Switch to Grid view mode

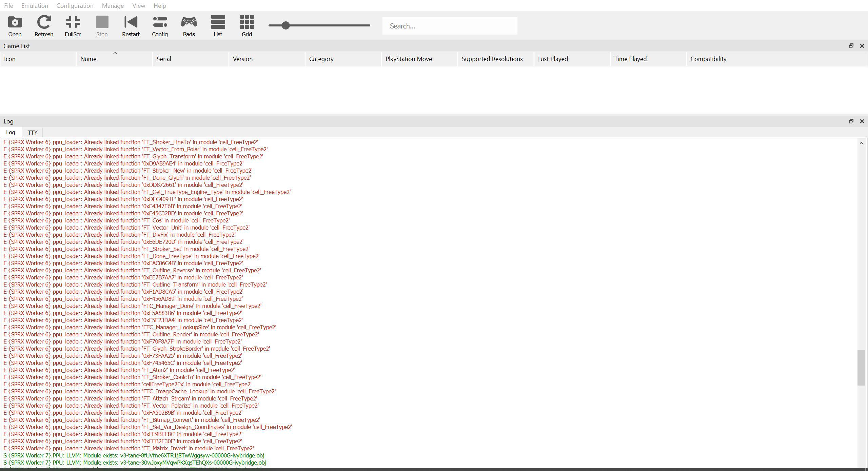(x=246, y=26)
